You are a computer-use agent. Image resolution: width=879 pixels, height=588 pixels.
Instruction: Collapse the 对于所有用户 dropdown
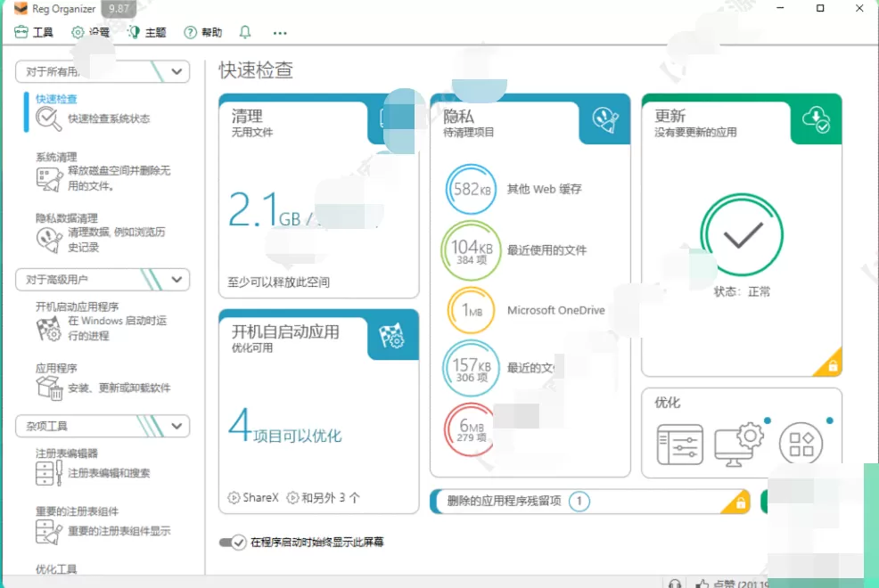click(x=176, y=71)
